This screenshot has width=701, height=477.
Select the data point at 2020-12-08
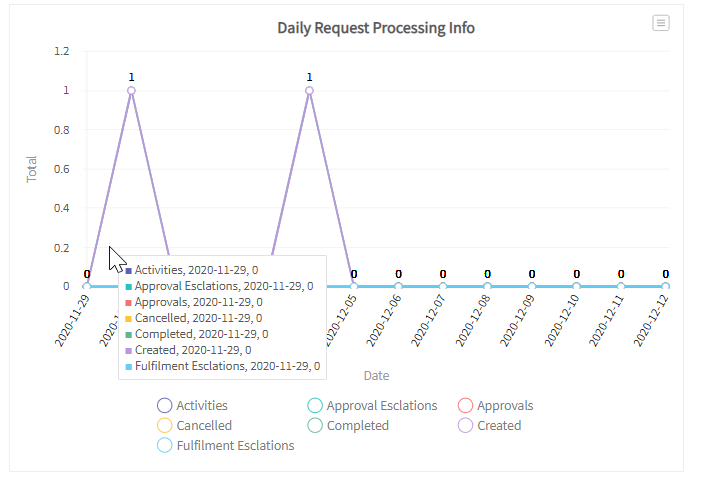click(487, 286)
